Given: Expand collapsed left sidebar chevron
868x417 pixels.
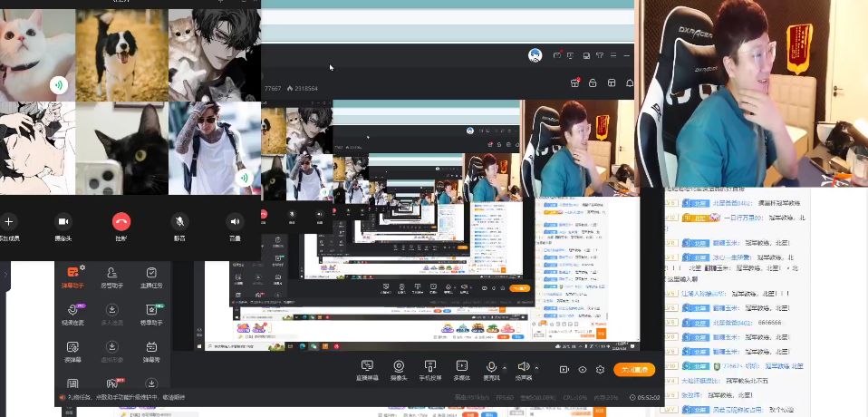Looking at the screenshot, I should click(x=6, y=275).
